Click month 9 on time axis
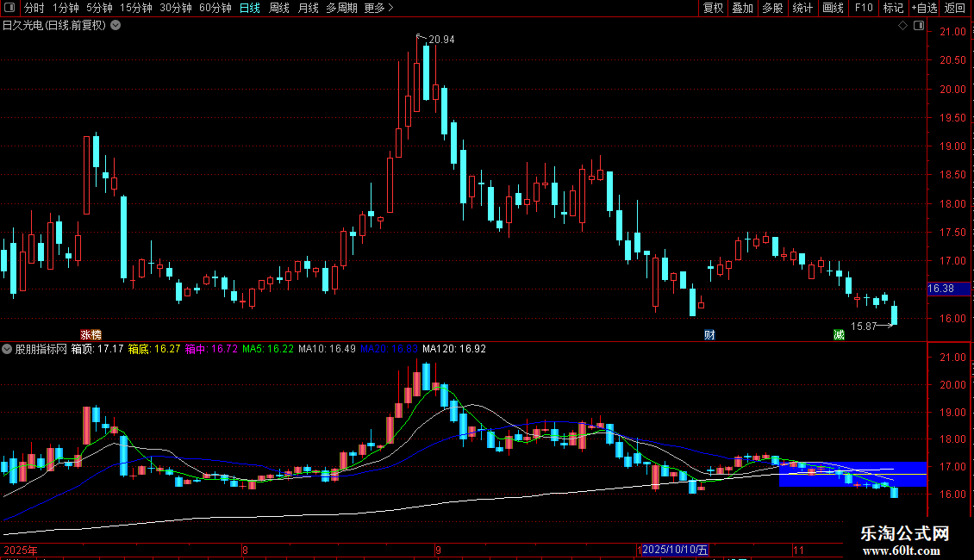Screen dimensions: 974x560 pyautogui.click(x=439, y=550)
